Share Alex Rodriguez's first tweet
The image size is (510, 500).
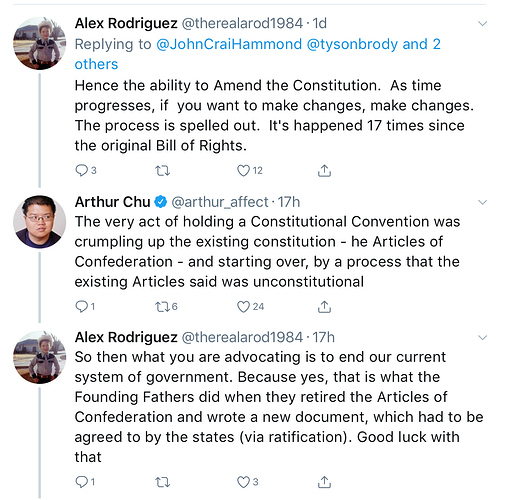324,170
